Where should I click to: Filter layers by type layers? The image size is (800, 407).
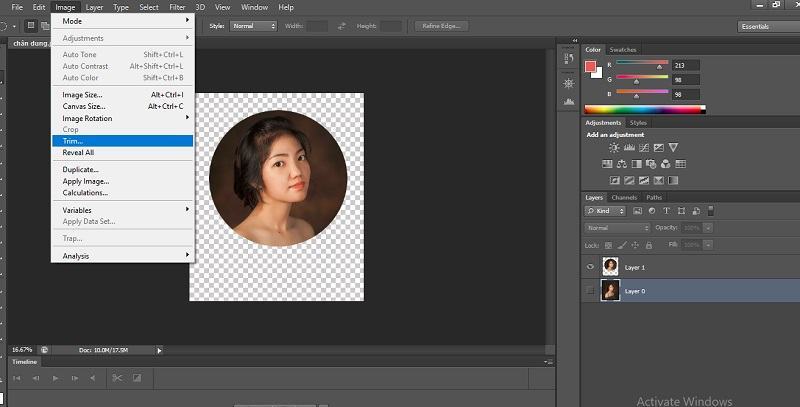(666, 211)
